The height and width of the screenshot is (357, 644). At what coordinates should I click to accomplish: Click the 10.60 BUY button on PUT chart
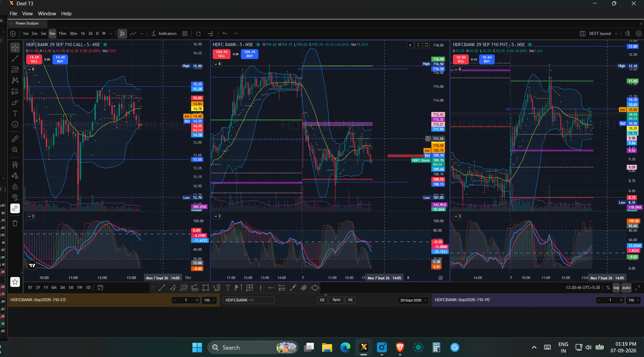click(x=487, y=59)
